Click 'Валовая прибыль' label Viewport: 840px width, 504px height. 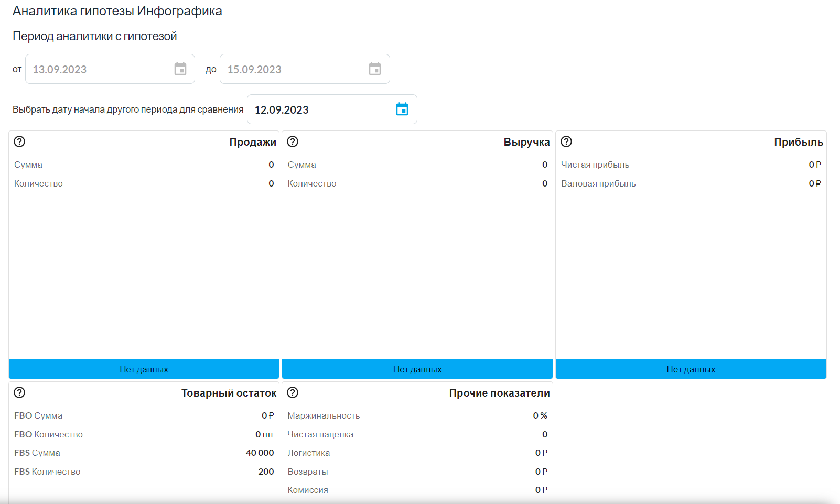(598, 183)
